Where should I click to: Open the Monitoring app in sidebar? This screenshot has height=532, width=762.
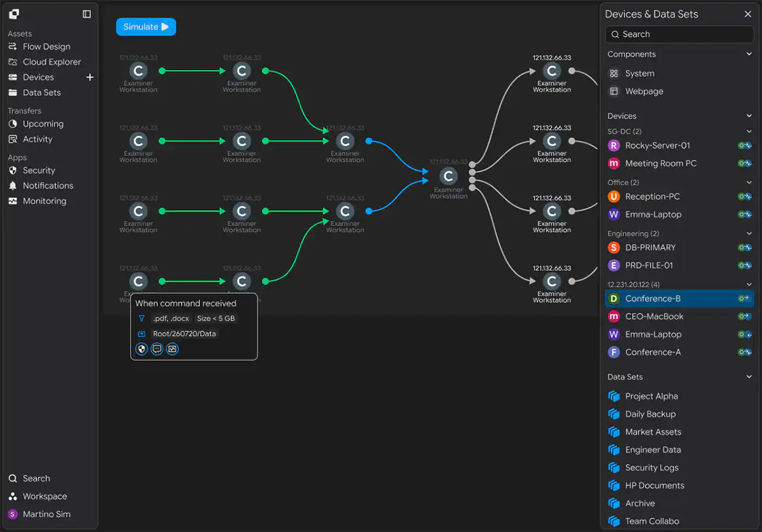point(45,201)
